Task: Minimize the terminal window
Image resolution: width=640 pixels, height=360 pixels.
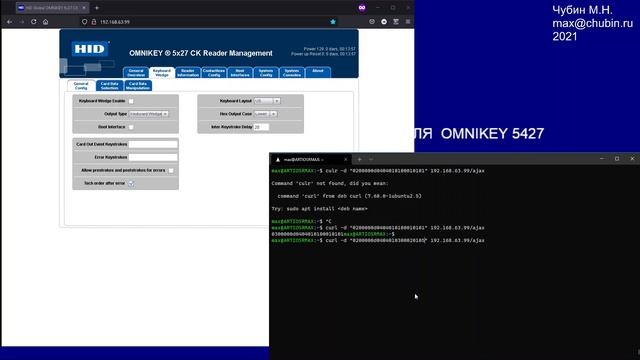Action: pyautogui.click(x=602, y=158)
